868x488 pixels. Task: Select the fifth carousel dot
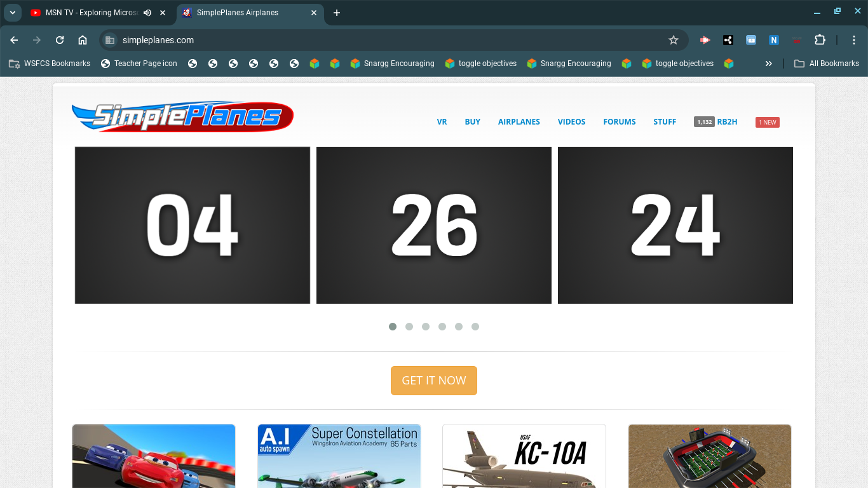coord(459,327)
